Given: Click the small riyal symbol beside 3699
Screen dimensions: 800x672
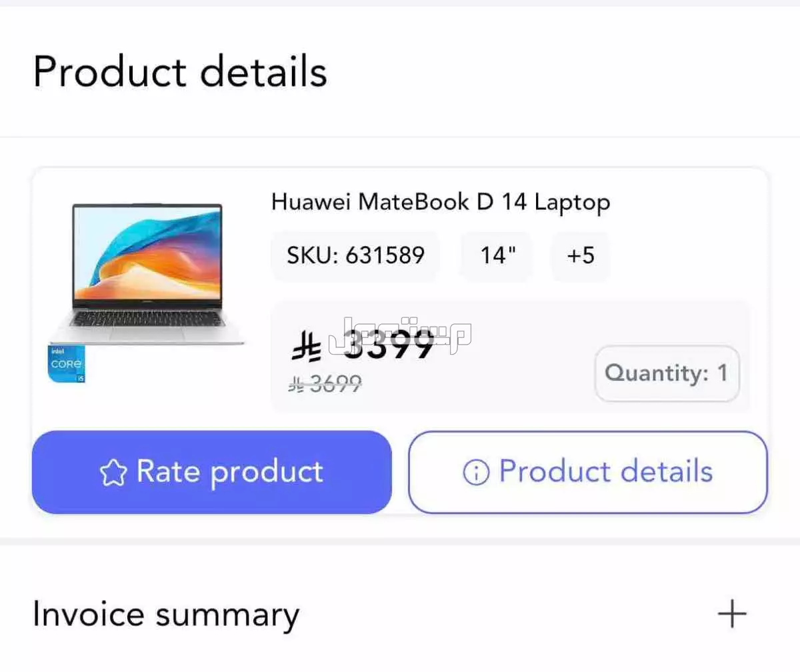Looking at the screenshot, I should 296,383.
